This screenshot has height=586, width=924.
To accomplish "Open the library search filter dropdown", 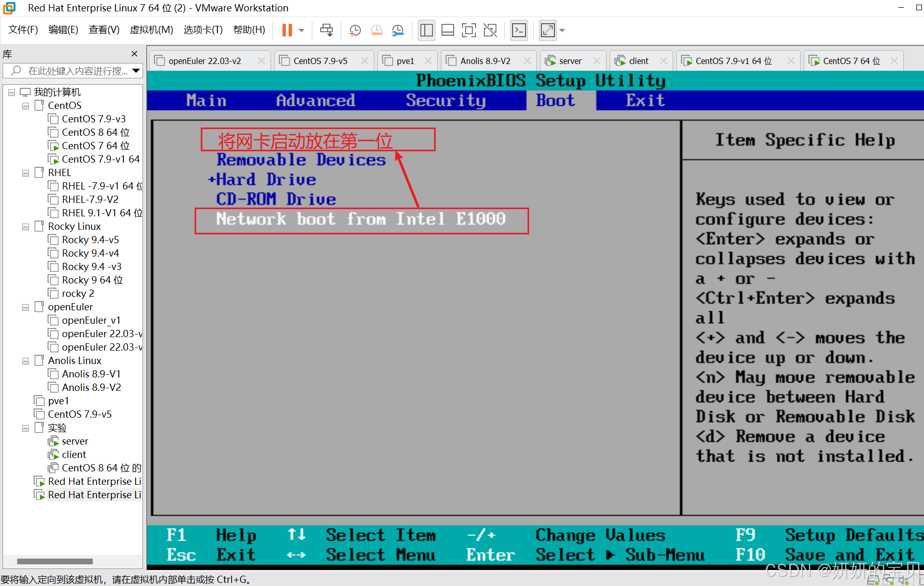I will click(x=136, y=71).
